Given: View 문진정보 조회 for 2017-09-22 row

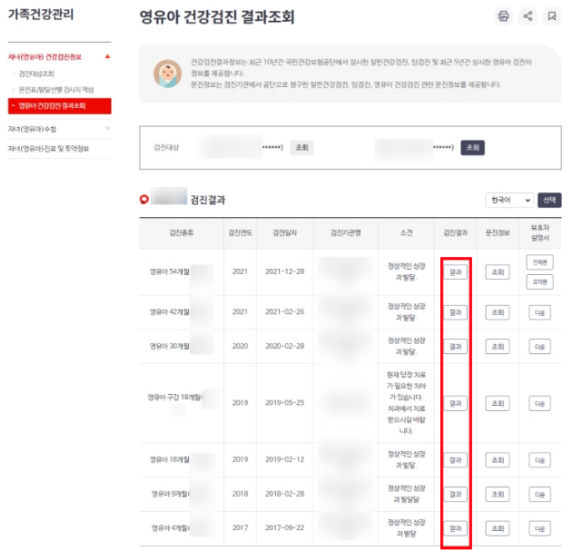Looking at the screenshot, I should click(x=497, y=528).
